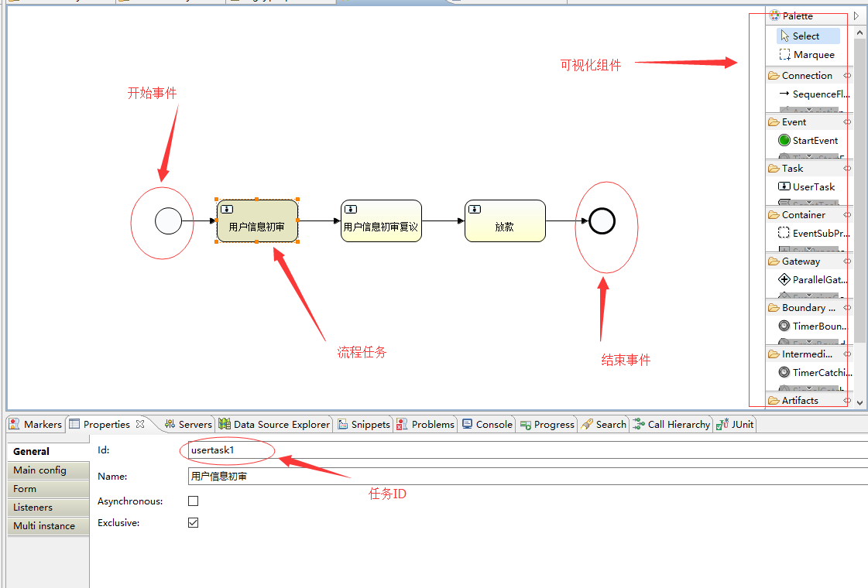Click the start event circle on canvas
This screenshot has width=868, height=588.
(x=168, y=221)
